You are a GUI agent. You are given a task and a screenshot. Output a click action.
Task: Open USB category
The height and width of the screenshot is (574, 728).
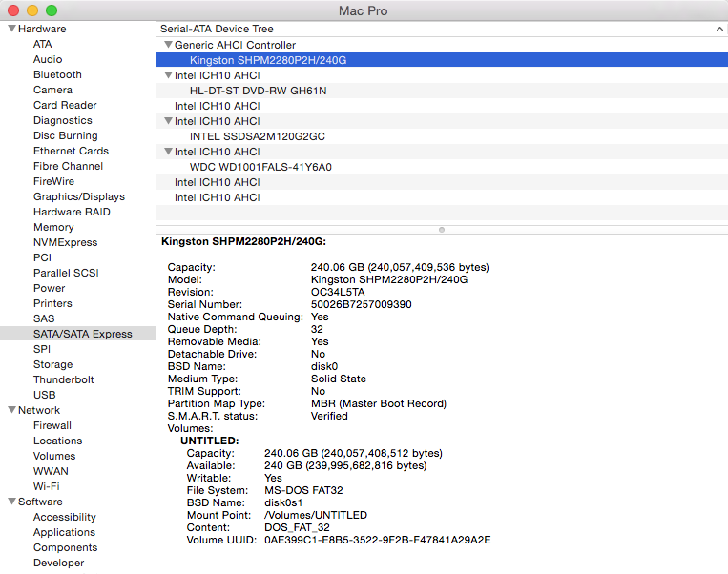44,395
